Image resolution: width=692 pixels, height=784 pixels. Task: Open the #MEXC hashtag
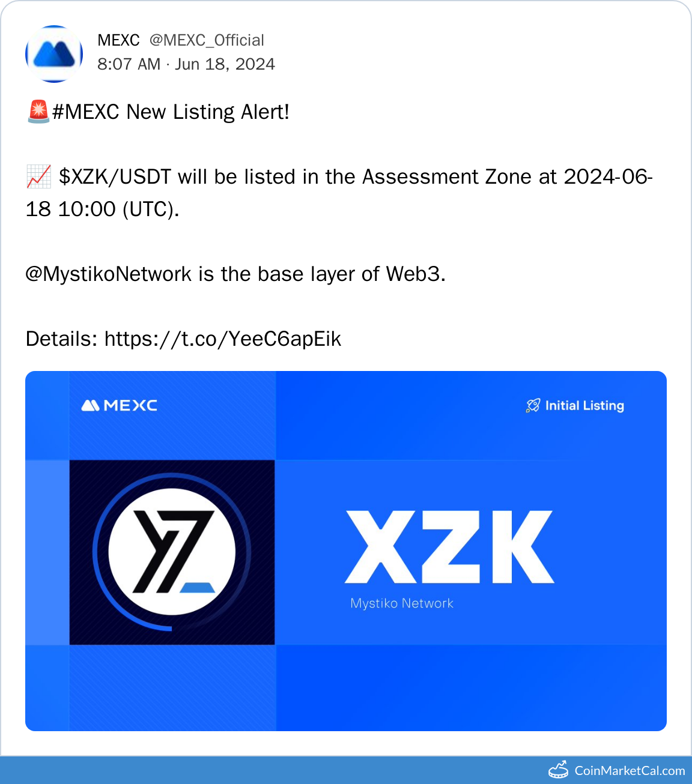point(86,112)
